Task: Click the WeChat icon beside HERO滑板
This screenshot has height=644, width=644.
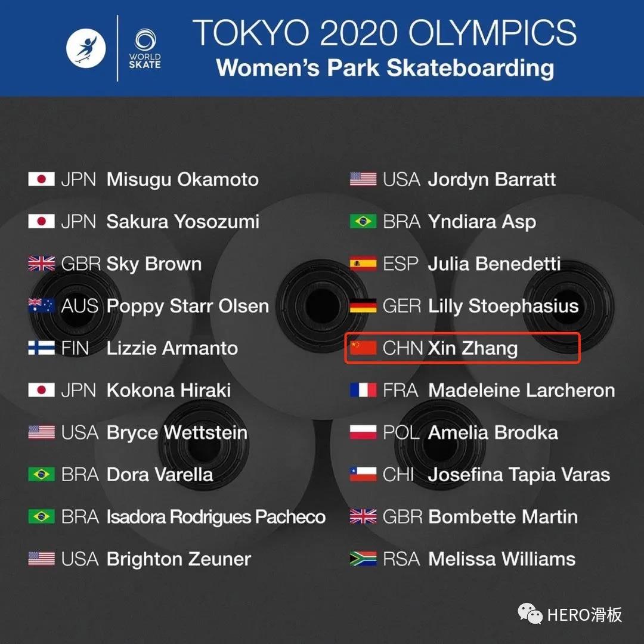Action: click(x=530, y=614)
